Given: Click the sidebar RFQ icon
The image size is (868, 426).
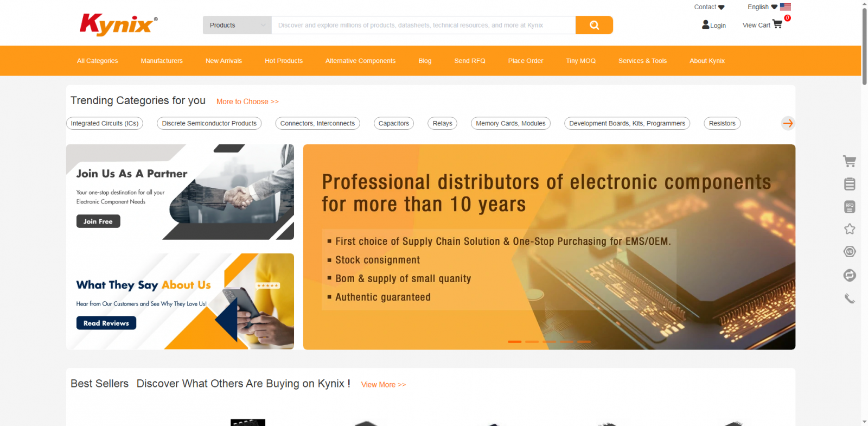Looking at the screenshot, I should 850,207.
